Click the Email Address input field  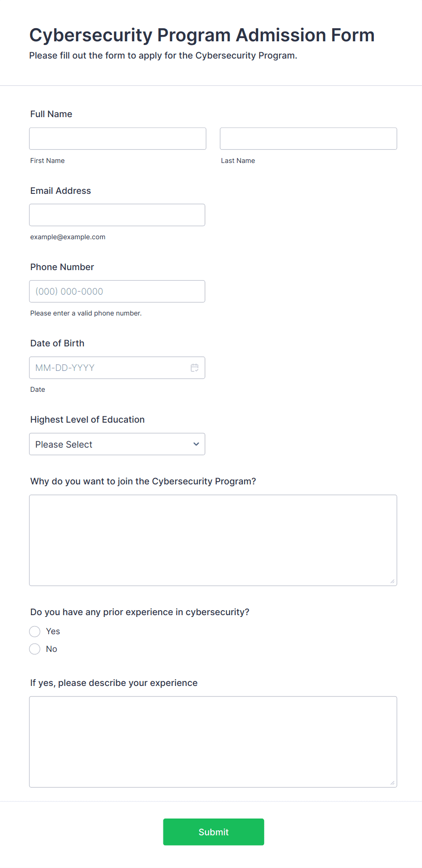(x=117, y=215)
